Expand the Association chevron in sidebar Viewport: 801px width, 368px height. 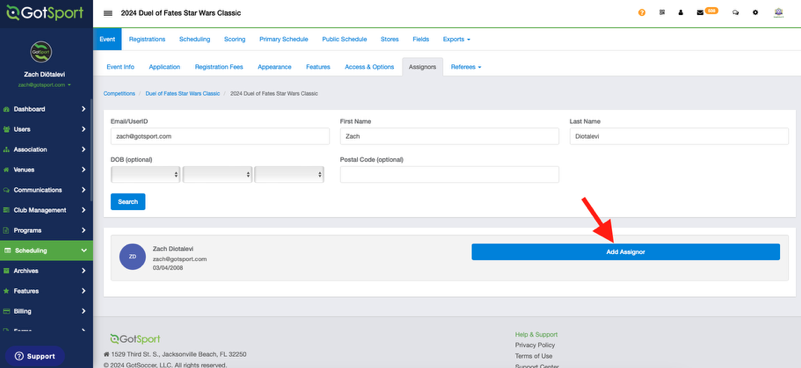tap(84, 149)
